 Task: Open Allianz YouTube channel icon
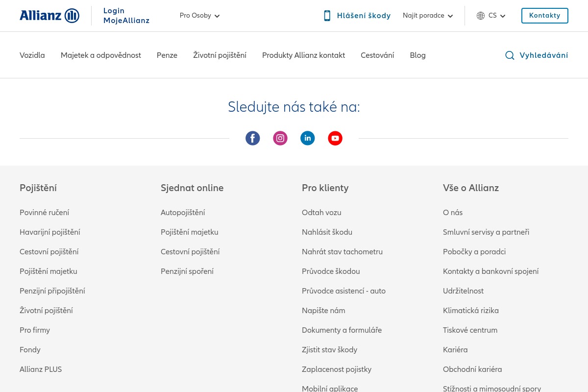[x=335, y=138]
